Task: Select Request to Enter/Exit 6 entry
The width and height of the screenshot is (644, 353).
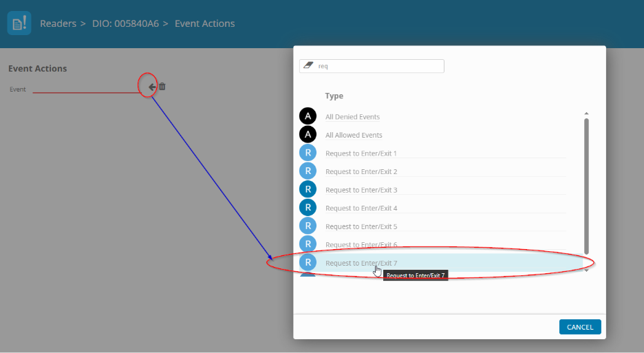Action: click(361, 244)
